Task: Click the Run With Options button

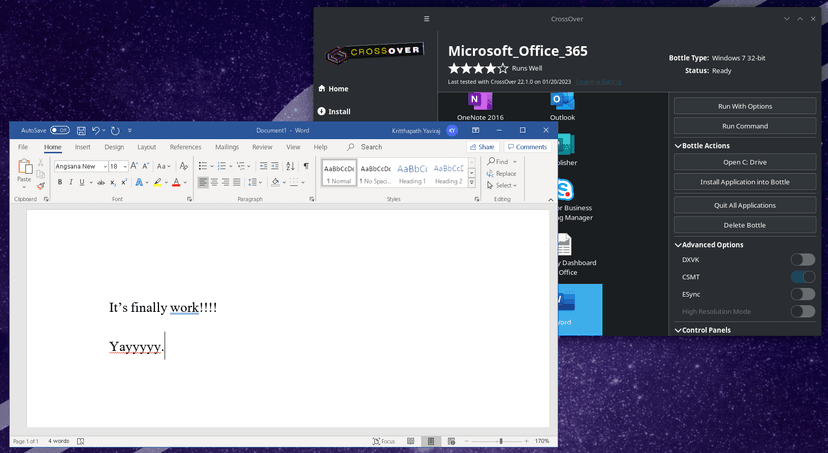Action: [744, 106]
